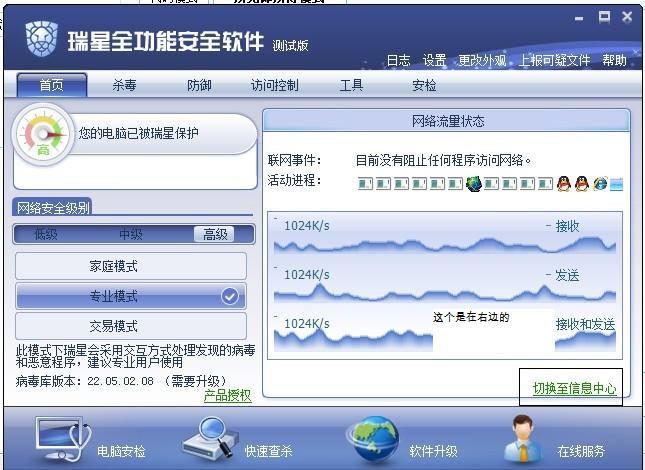
Task: Open the 安检 tab
Action: tap(424, 85)
